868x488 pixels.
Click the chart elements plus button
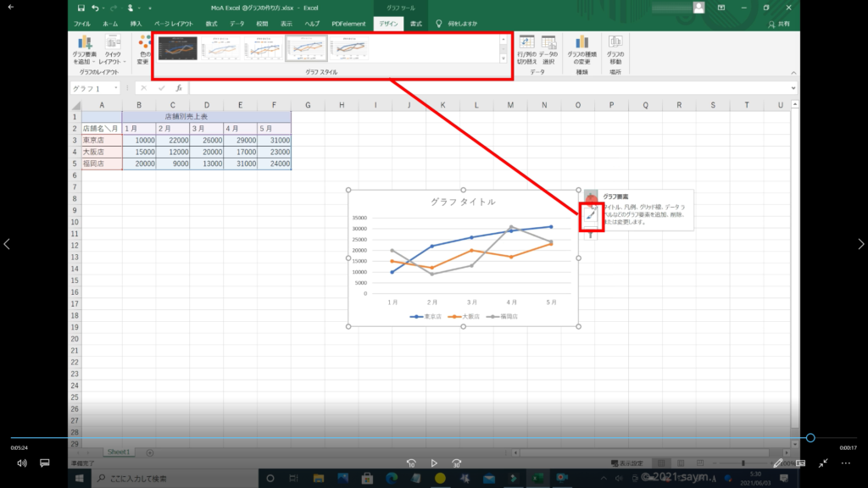pyautogui.click(x=591, y=198)
